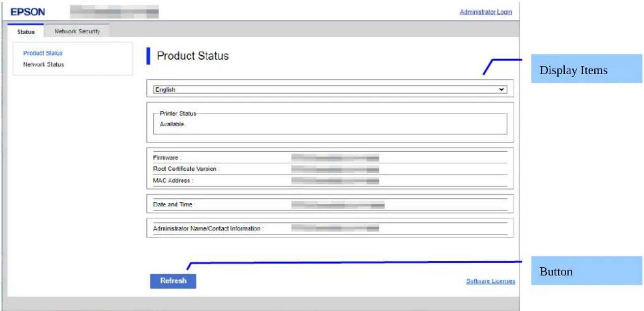Click the EPSON logo
Screen dimensions: 644x311
tap(28, 12)
